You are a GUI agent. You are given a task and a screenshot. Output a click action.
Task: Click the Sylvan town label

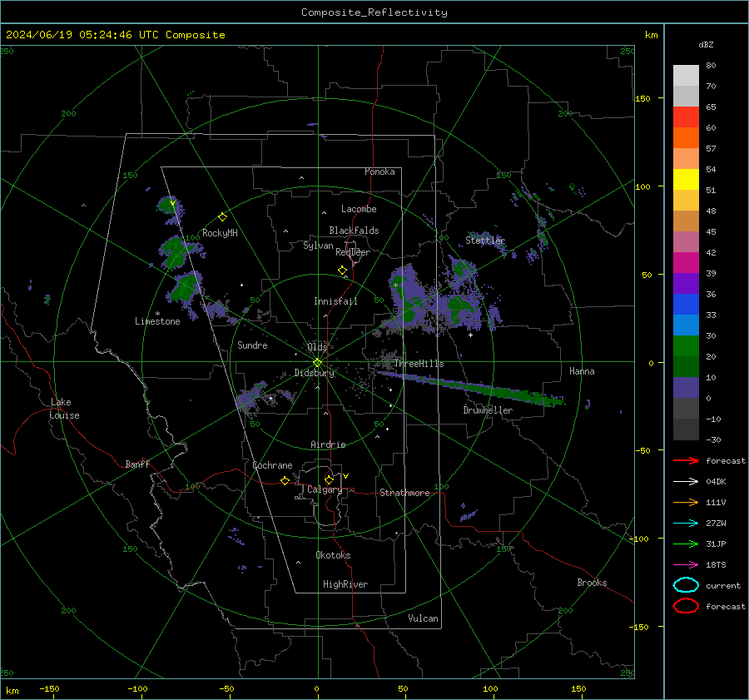pos(318,246)
